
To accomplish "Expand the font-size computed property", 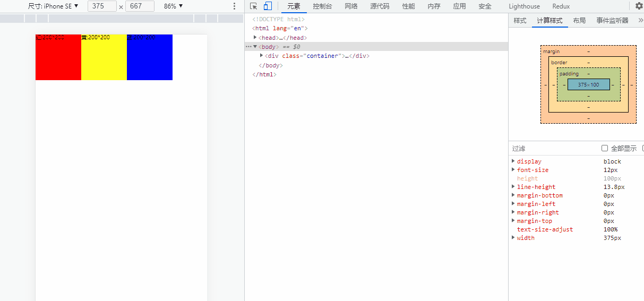I will click(x=513, y=170).
